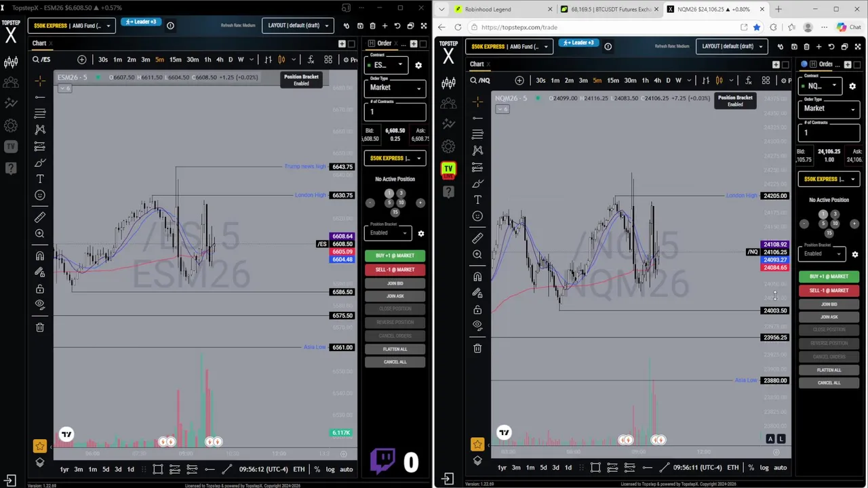Toggle auto scale on ES chart
Viewport: 868px width, 488px height.
point(346,469)
